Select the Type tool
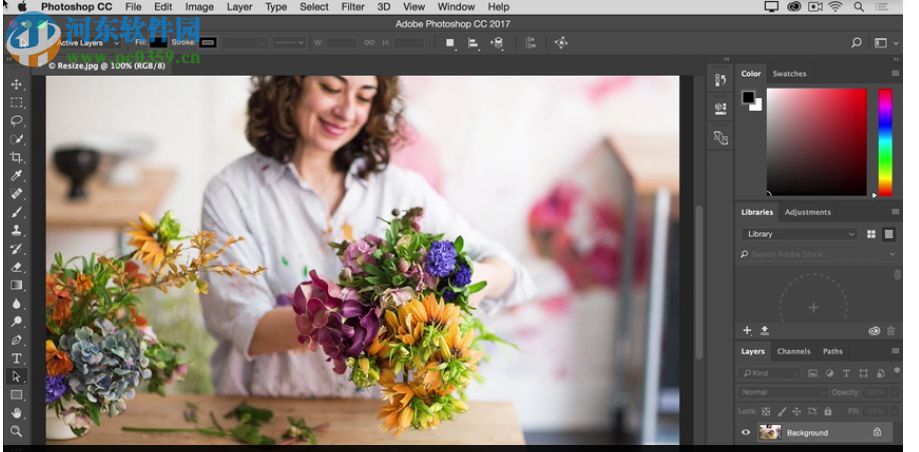The width and height of the screenshot is (919, 452). click(16, 358)
